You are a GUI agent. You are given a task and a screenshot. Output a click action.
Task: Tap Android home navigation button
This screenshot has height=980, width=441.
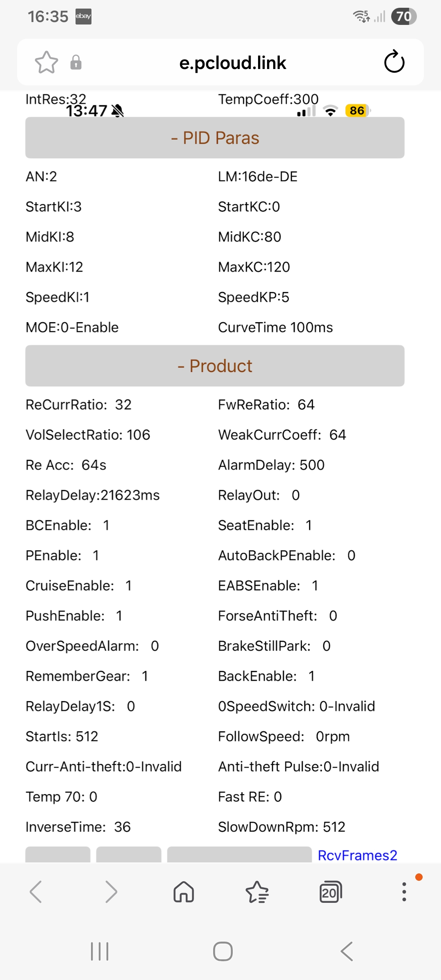tap(223, 951)
